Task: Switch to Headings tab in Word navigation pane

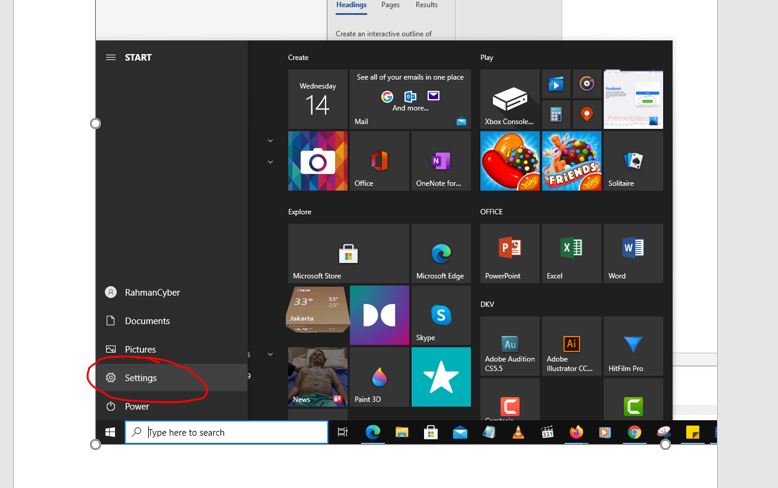Action: point(351,5)
